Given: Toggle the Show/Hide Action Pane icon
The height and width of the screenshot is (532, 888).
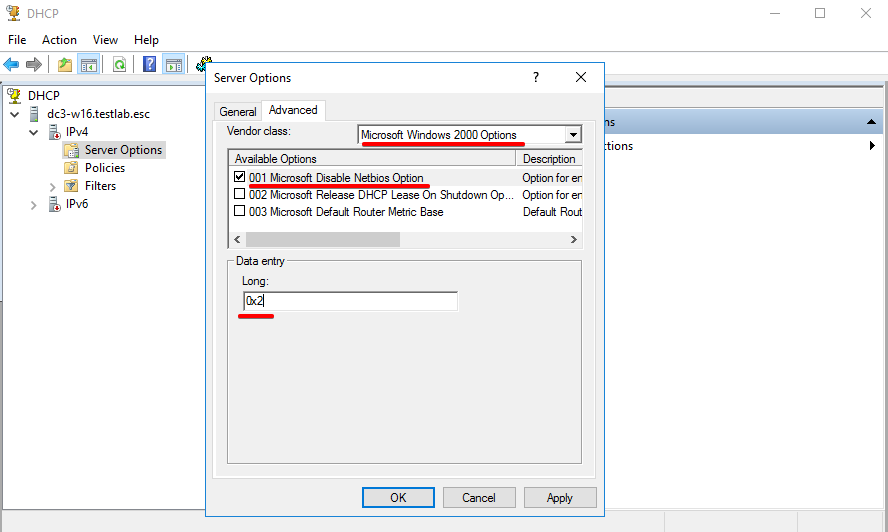Looking at the screenshot, I should [x=174, y=64].
